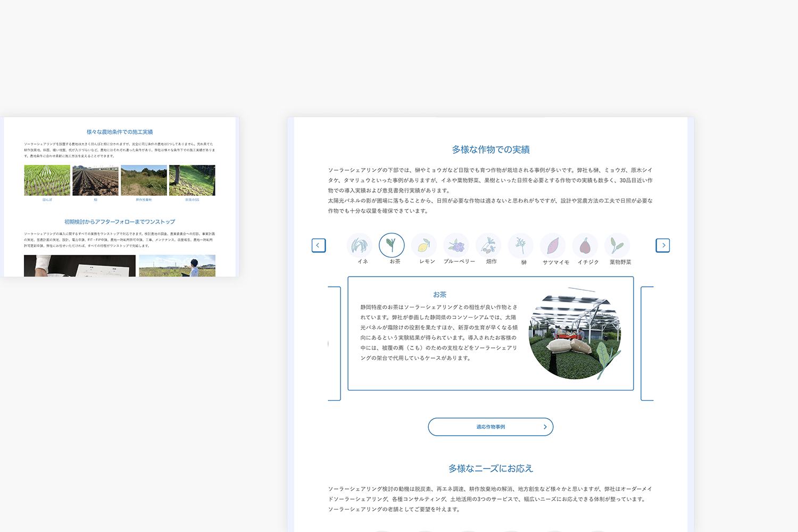Click the consultation meeting photo in left panel
The image size is (798, 532).
point(80,266)
